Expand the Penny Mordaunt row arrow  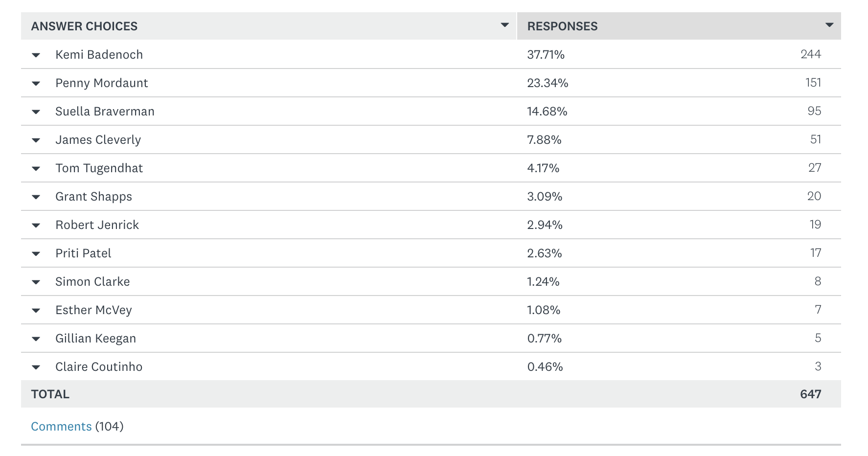tap(36, 84)
